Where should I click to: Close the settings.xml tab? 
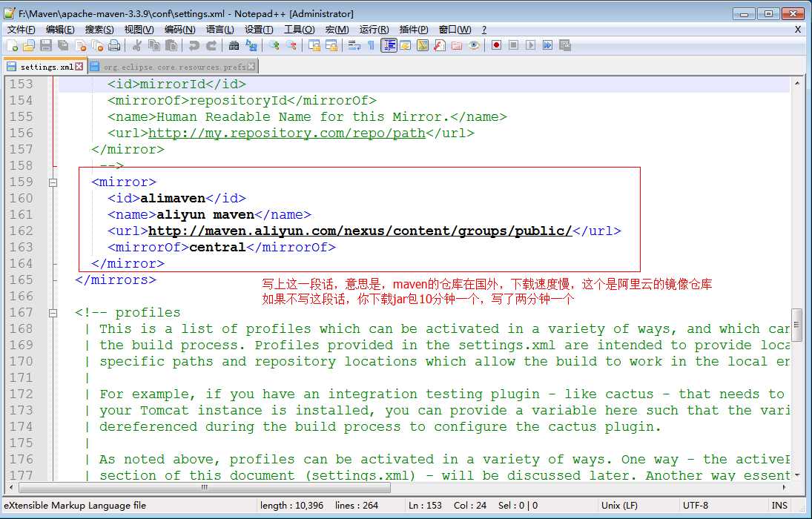[79, 66]
